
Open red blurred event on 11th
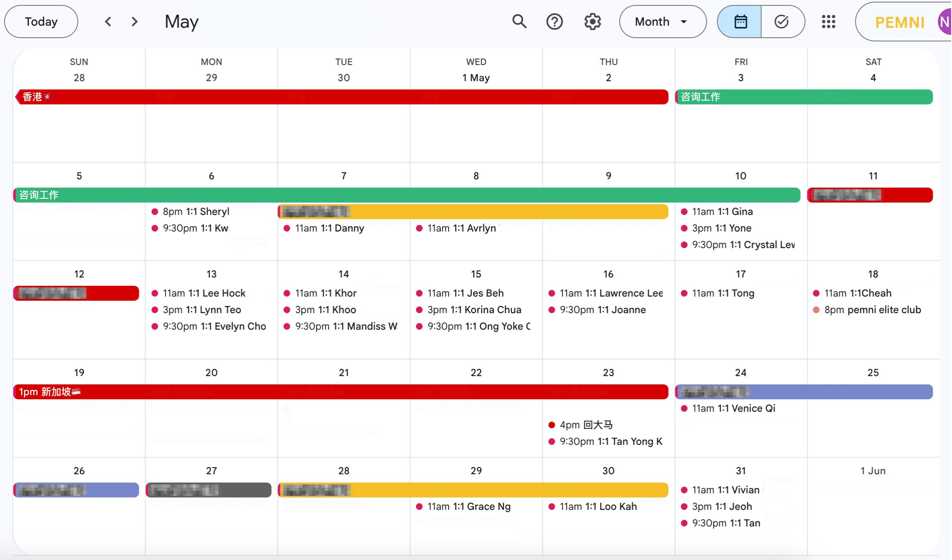870,195
